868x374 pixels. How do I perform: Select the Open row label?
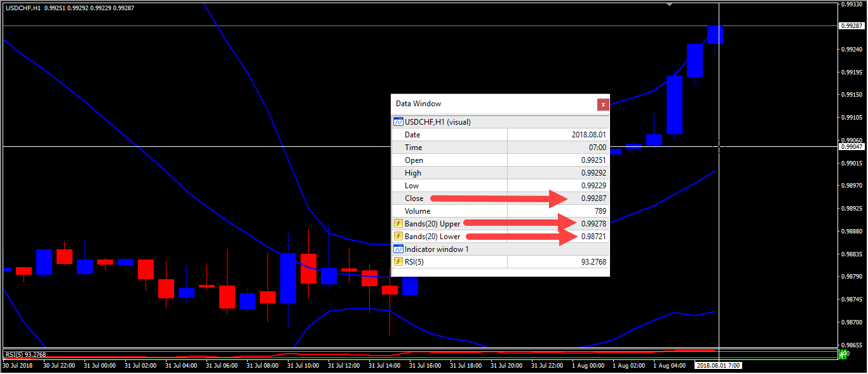coord(414,160)
